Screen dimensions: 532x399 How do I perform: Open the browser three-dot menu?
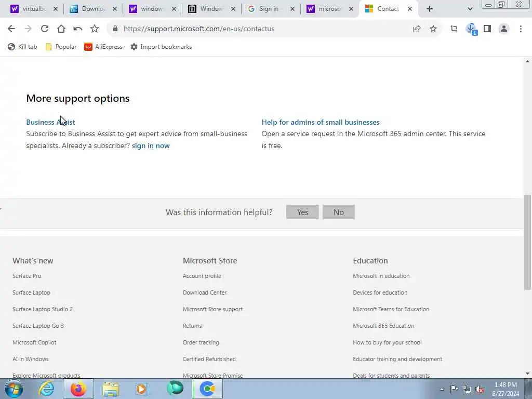521,29
